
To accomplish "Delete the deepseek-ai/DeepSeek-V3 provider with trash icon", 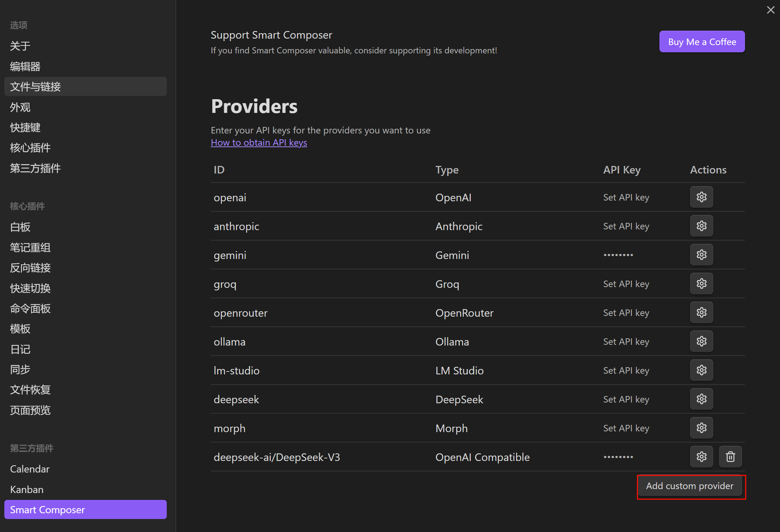I will click(x=730, y=457).
